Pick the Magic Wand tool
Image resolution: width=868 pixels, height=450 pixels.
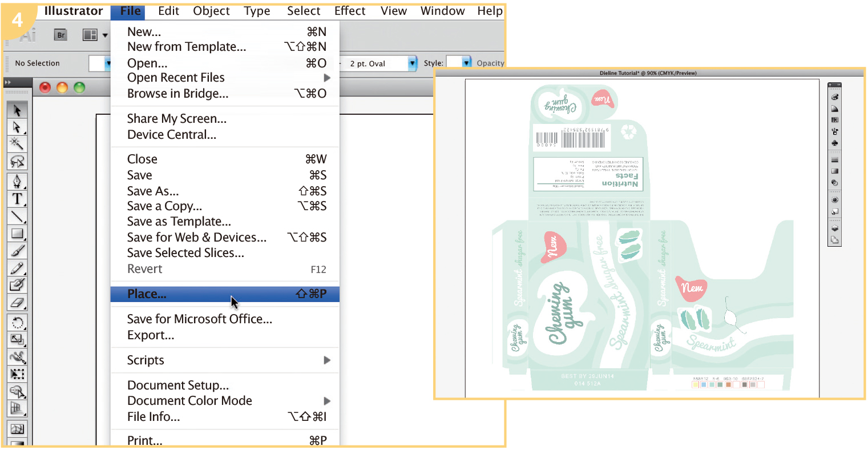click(x=17, y=143)
